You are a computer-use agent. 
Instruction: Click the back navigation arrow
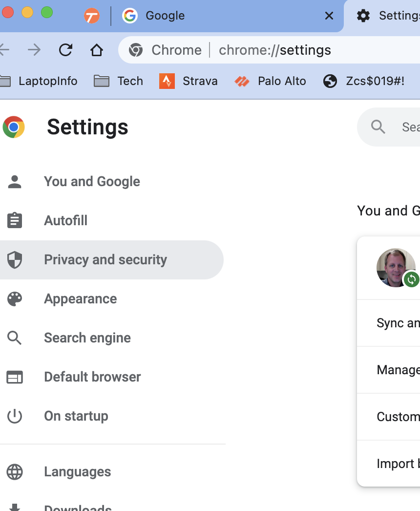[x=4, y=50]
